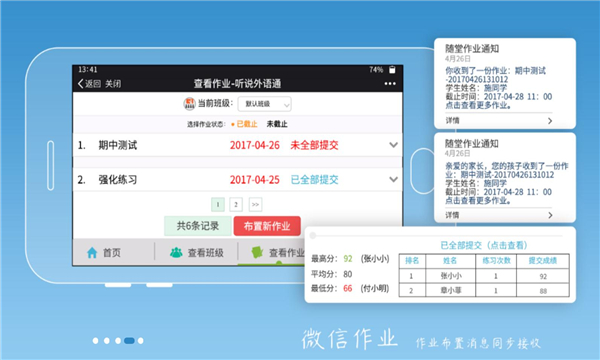Open the 默认班级 class dropdown
The image size is (600, 360).
(x=264, y=104)
